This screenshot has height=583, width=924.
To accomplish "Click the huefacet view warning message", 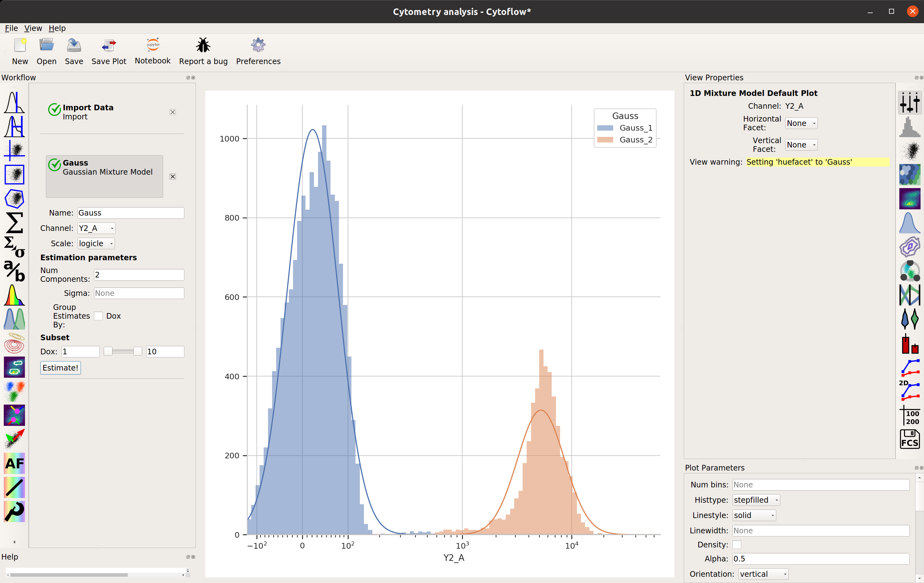I will [817, 162].
